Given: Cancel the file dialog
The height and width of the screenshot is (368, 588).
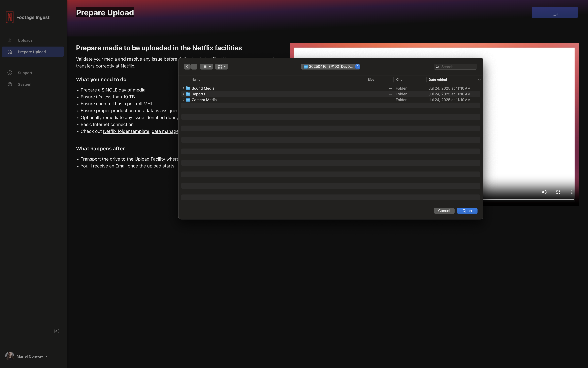Looking at the screenshot, I should 444,211.
